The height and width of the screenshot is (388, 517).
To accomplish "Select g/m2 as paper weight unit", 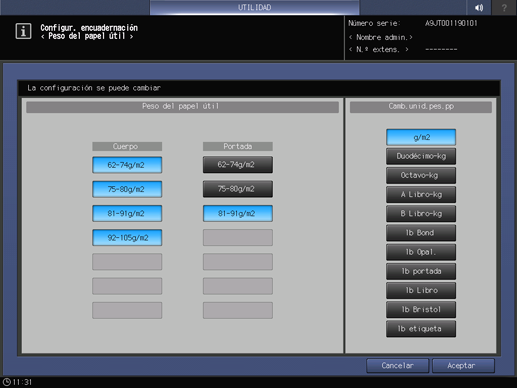I will [x=421, y=137].
